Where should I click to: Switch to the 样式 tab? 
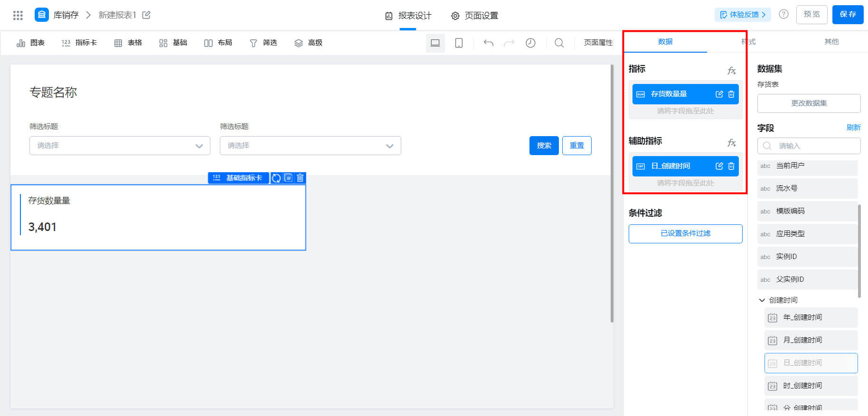pos(748,42)
